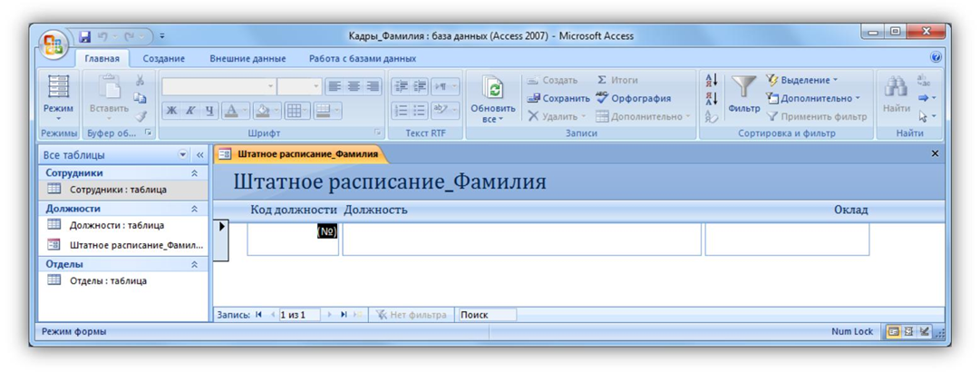Screen dimensions: 980x372
Task: Open the font size combo box
Action: pos(300,86)
